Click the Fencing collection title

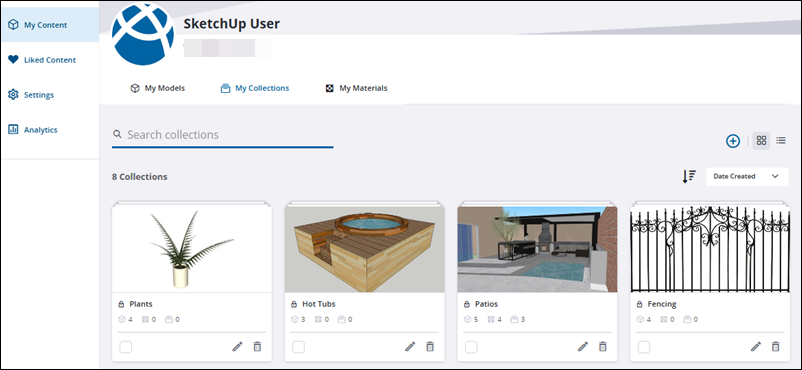pyautogui.click(x=662, y=304)
